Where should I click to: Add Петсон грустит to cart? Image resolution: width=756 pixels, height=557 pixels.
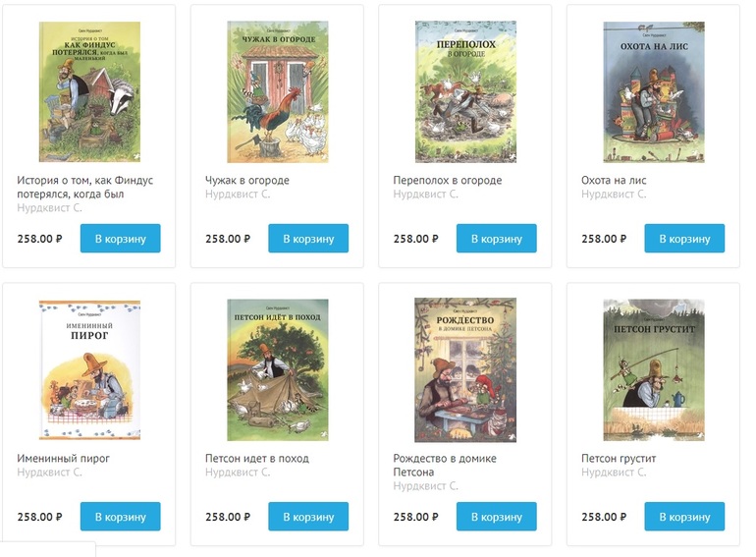684,517
